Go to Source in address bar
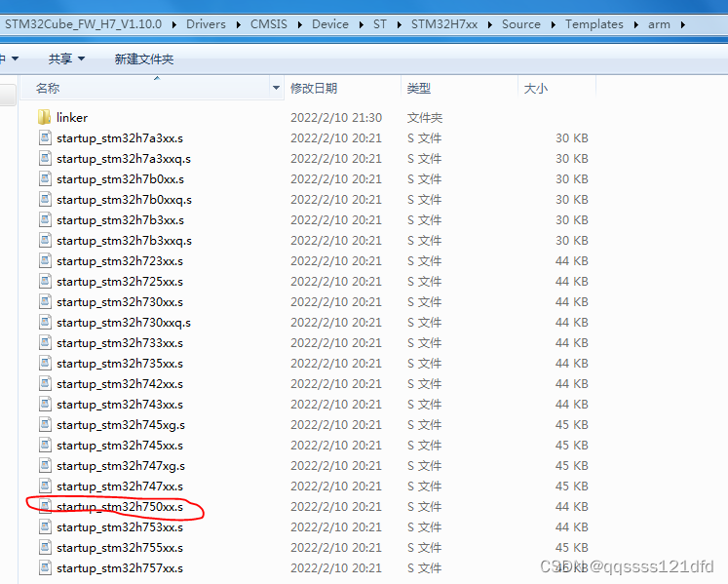The height and width of the screenshot is (584, 728). [521, 24]
